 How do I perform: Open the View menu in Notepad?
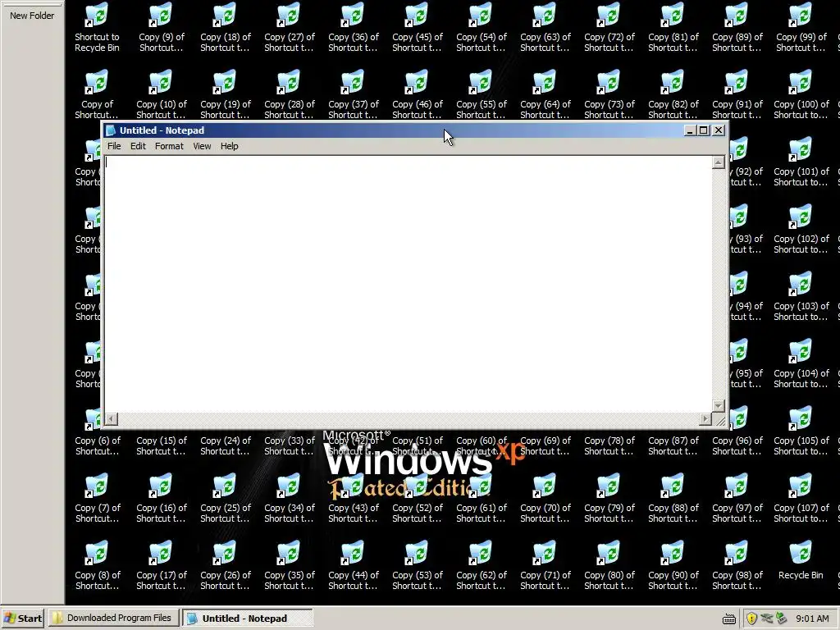pos(202,146)
